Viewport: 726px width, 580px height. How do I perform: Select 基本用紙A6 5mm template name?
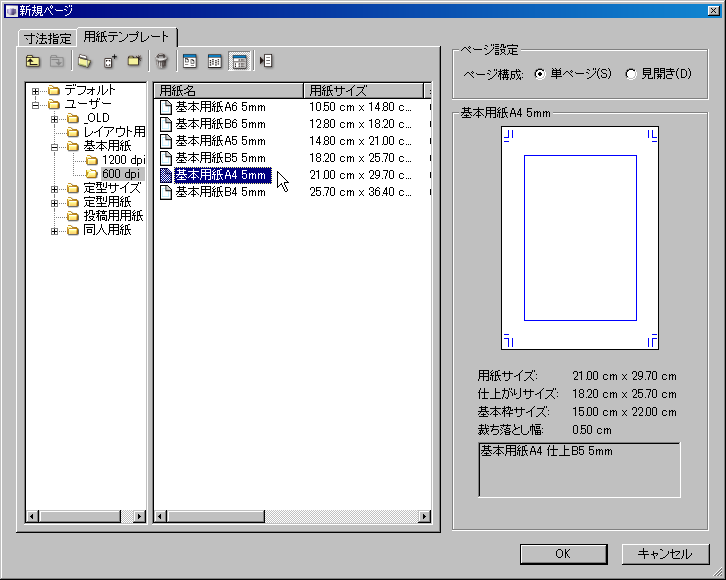pos(220,107)
